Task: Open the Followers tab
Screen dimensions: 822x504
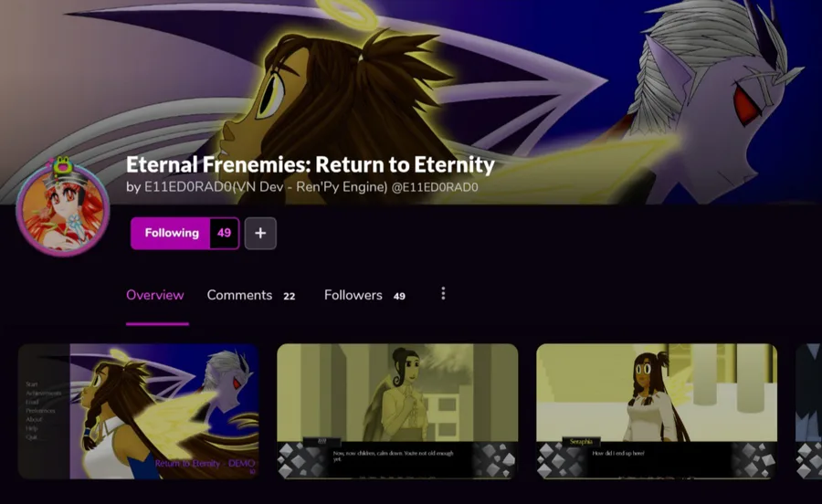Action: tap(353, 295)
